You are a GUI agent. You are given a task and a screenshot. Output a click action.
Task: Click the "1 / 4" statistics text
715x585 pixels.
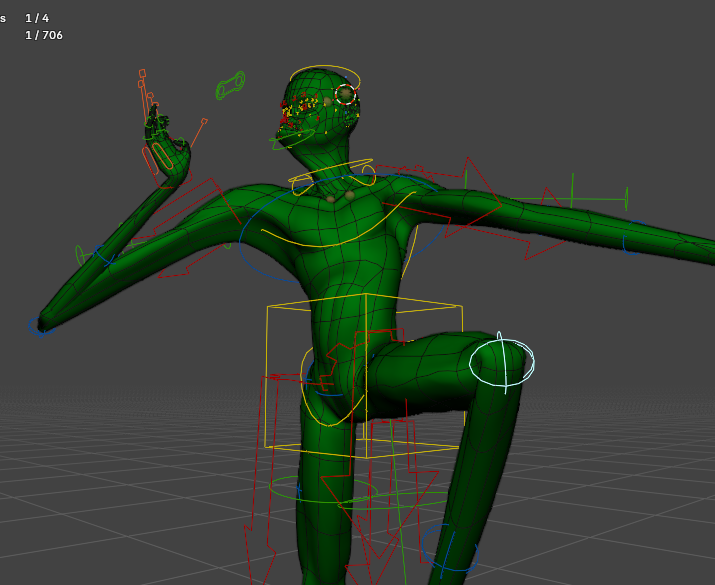37,18
